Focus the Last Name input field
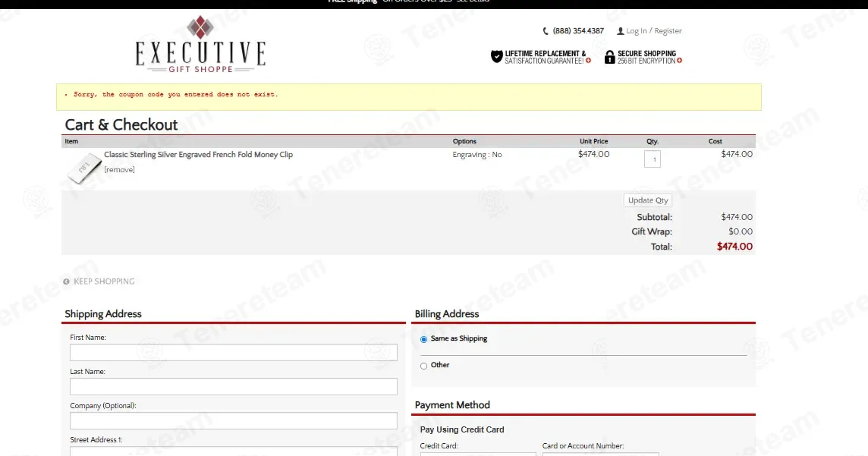The height and width of the screenshot is (456, 868). [x=234, y=387]
